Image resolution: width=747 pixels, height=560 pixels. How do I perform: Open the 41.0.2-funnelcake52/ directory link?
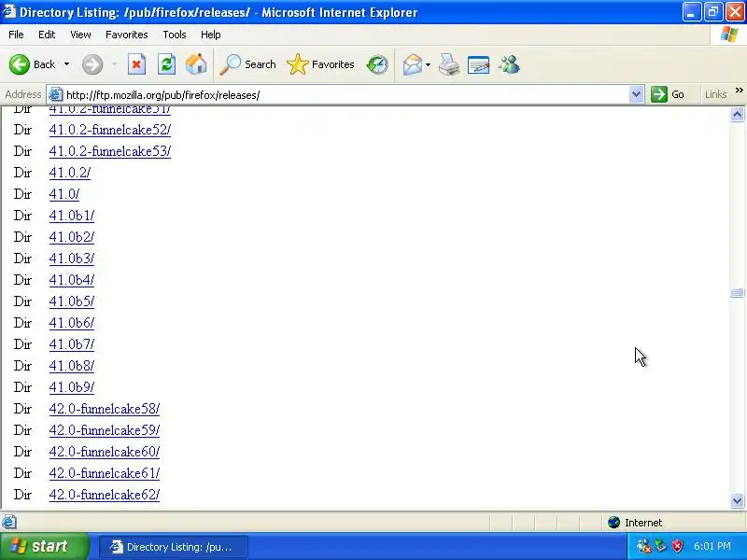pyautogui.click(x=109, y=130)
